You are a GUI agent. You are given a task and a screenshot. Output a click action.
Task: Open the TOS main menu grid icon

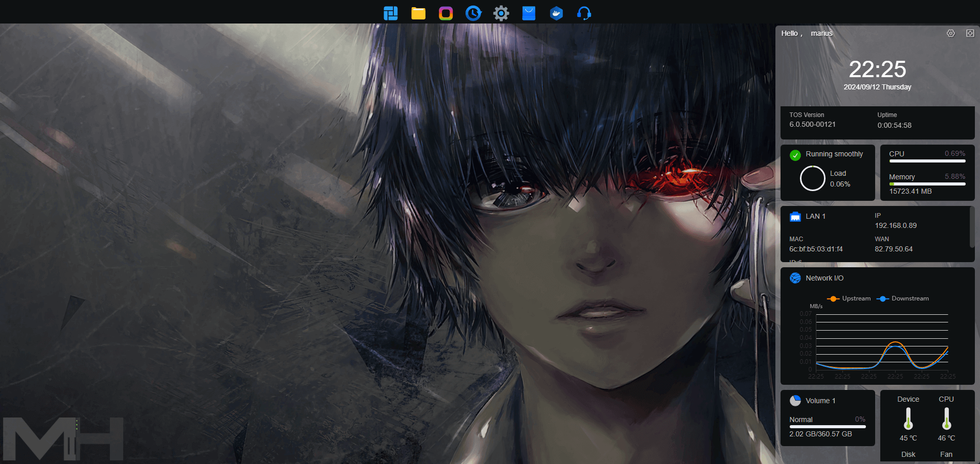click(x=391, y=13)
